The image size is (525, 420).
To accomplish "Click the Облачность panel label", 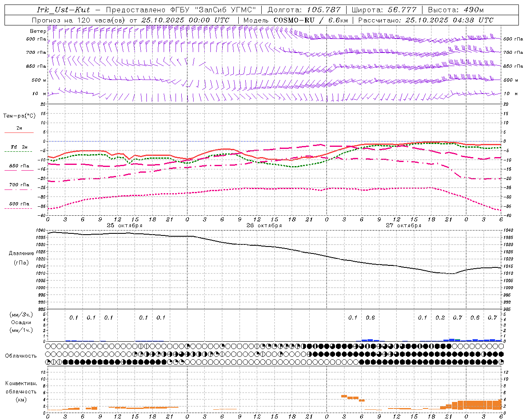I will coord(21,356).
